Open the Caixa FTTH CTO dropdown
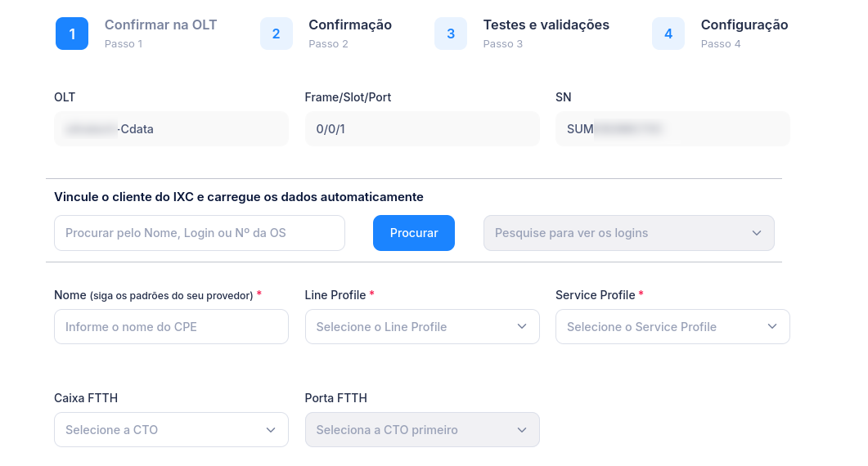 (171, 429)
